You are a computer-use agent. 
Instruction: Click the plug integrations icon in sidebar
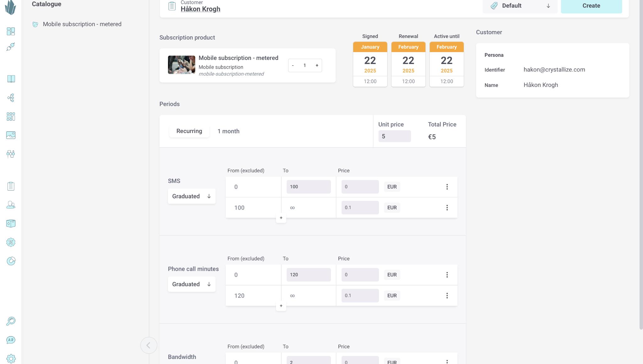point(11,47)
